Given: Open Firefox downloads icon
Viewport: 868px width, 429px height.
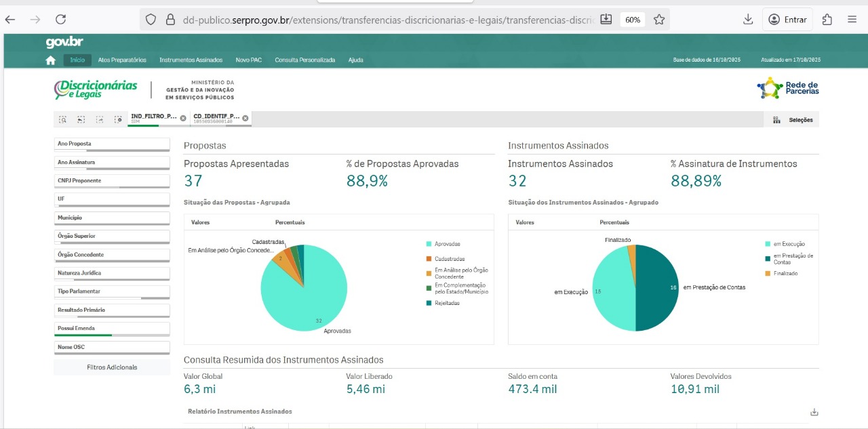Looking at the screenshot, I should (x=748, y=20).
